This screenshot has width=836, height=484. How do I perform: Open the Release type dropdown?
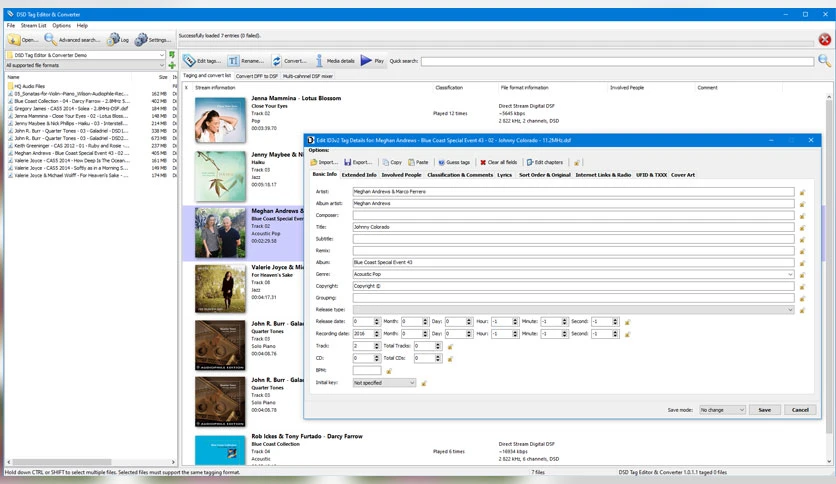coord(790,310)
